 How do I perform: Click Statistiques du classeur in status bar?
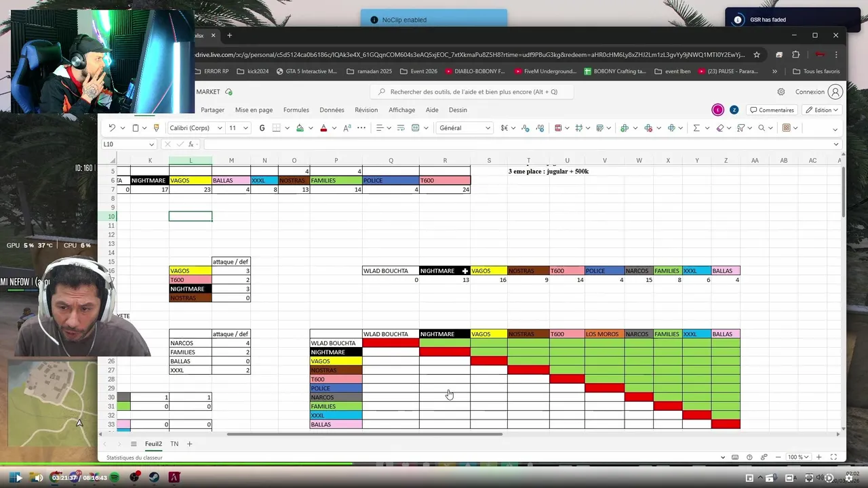point(134,457)
